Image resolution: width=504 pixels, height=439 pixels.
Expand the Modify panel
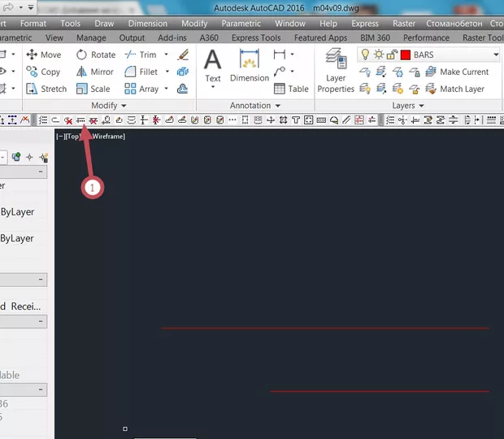click(x=109, y=106)
